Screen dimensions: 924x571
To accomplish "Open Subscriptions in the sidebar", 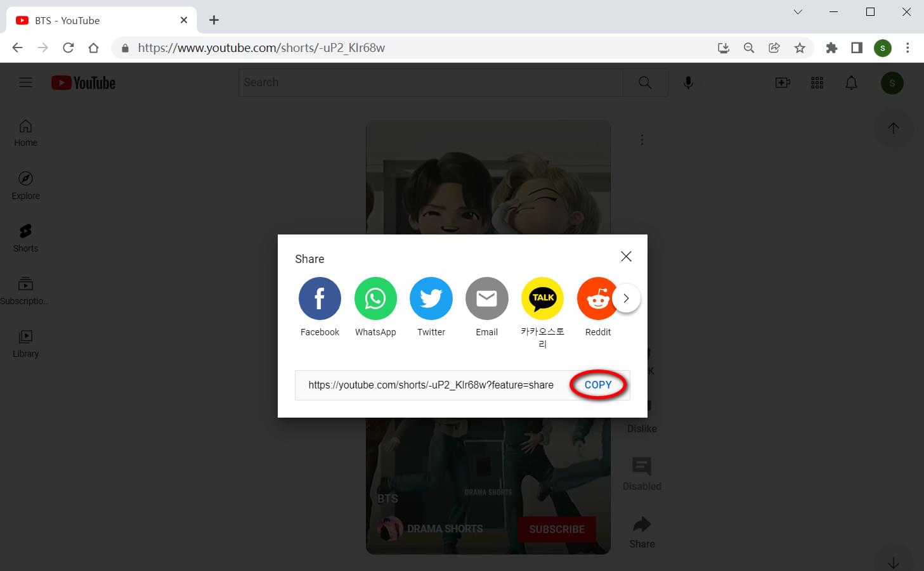I will coord(25,291).
